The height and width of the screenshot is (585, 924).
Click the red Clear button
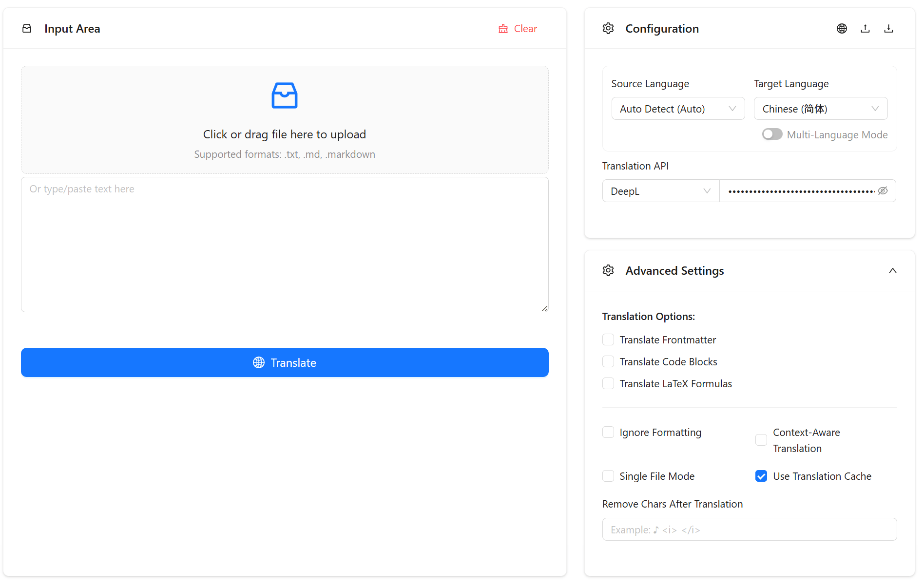click(518, 29)
